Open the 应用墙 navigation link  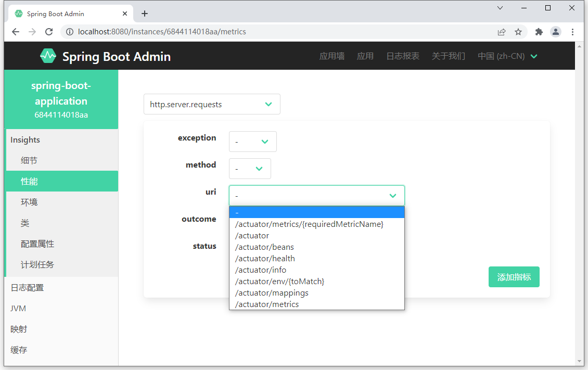(331, 56)
